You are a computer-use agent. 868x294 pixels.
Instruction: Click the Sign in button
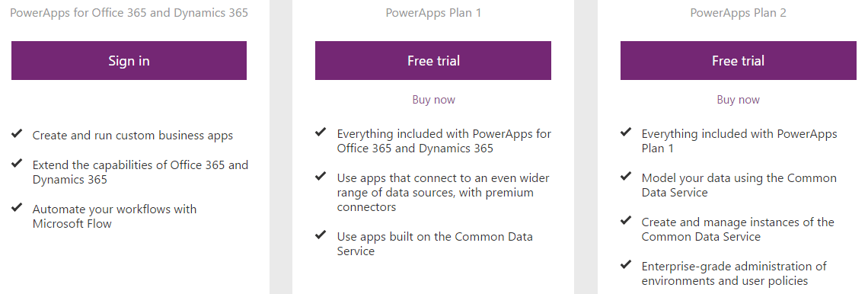[x=129, y=60]
